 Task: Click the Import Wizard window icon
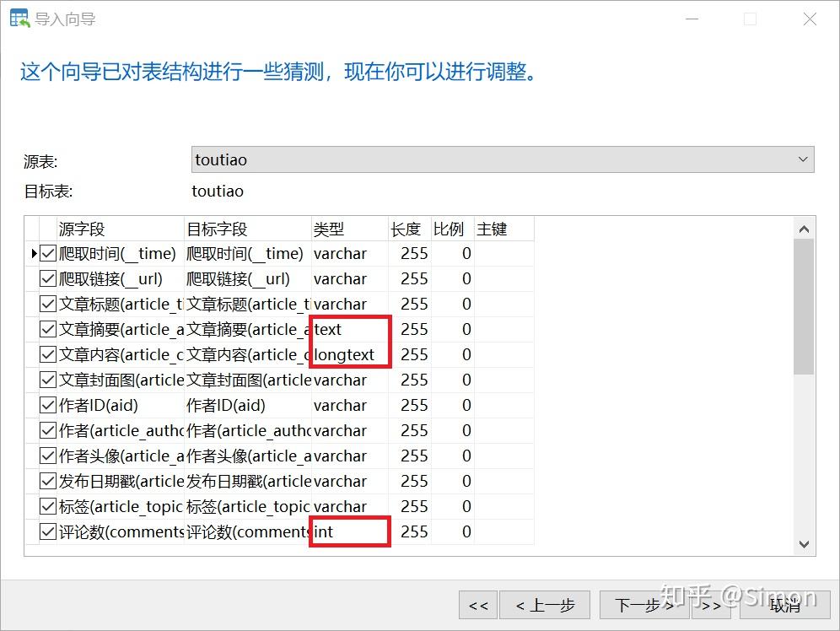tap(20, 19)
